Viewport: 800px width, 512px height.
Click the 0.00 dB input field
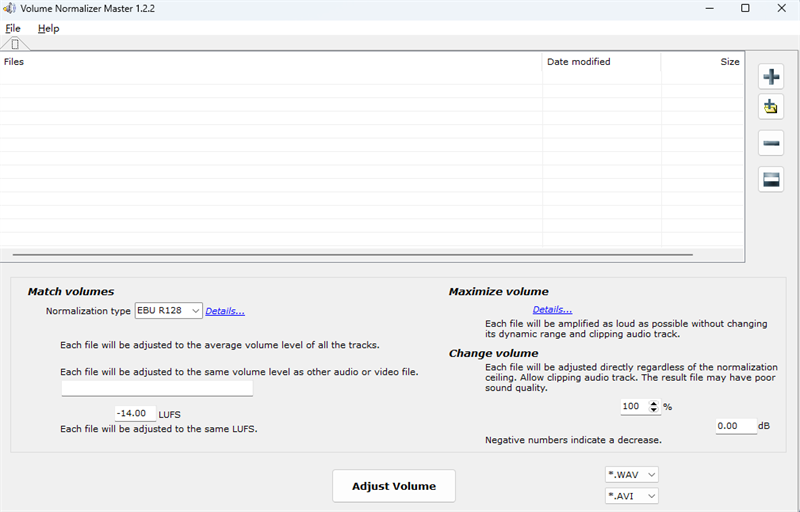736,426
